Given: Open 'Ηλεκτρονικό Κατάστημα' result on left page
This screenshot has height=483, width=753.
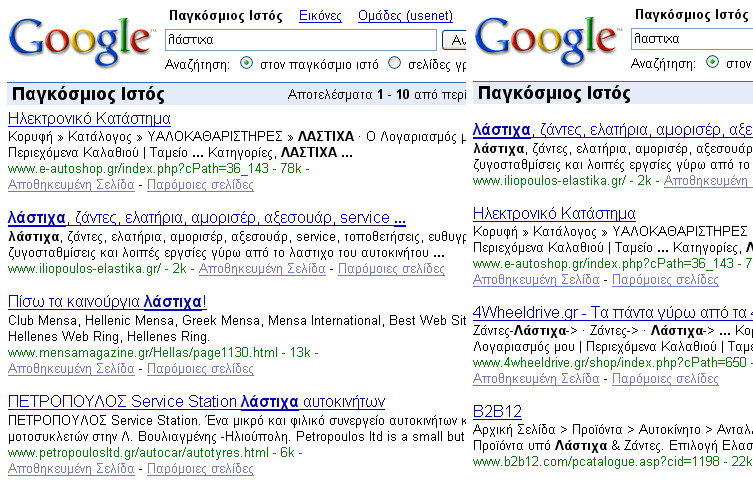Looking at the screenshot, I should point(89,119).
